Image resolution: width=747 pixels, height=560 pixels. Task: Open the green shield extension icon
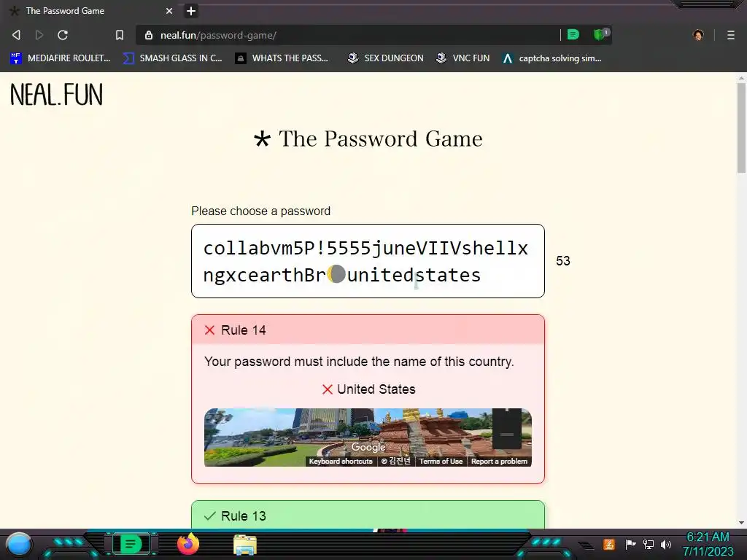[600, 34]
